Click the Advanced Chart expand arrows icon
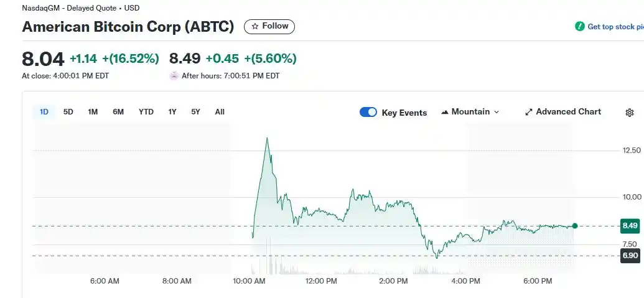This screenshot has width=644, height=298. (529, 112)
